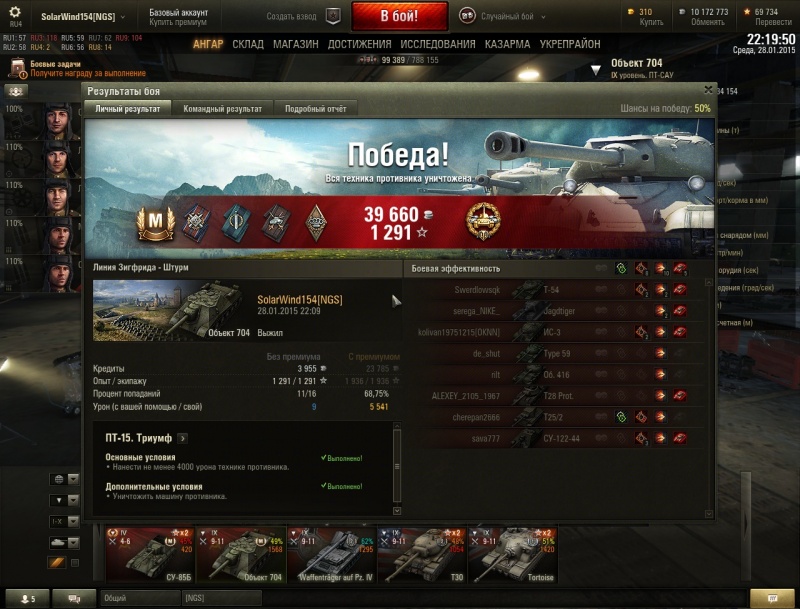Switch to the Командный результат tab
Image resolution: width=800 pixels, height=609 pixels.
pos(222,109)
